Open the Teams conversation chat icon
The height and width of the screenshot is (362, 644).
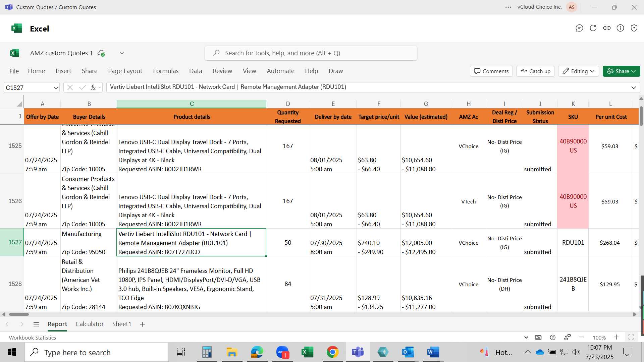(x=579, y=28)
